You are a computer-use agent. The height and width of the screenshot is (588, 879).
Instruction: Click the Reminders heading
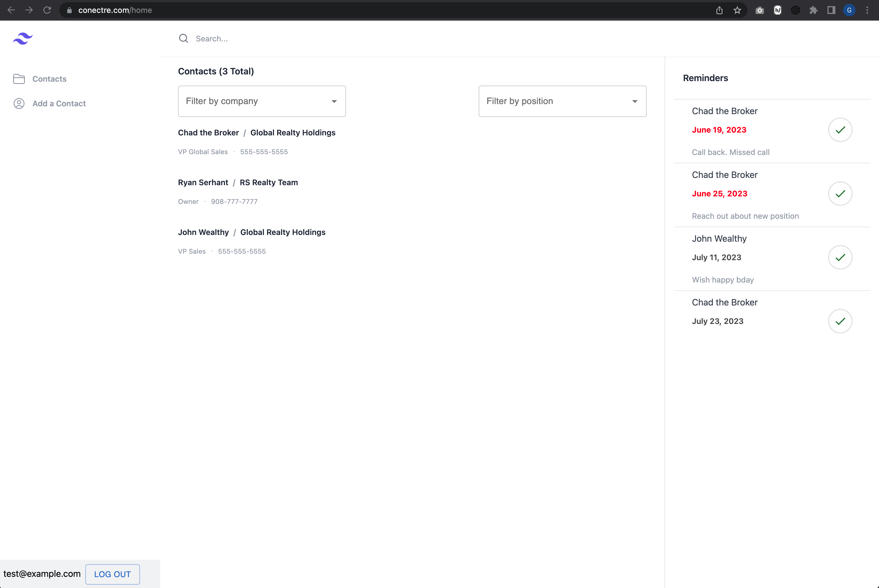coord(705,78)
